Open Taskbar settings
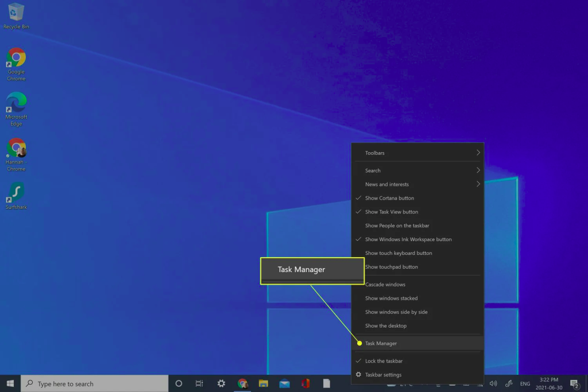The width and height of the screenshot is (588, 392). point(383,375)
